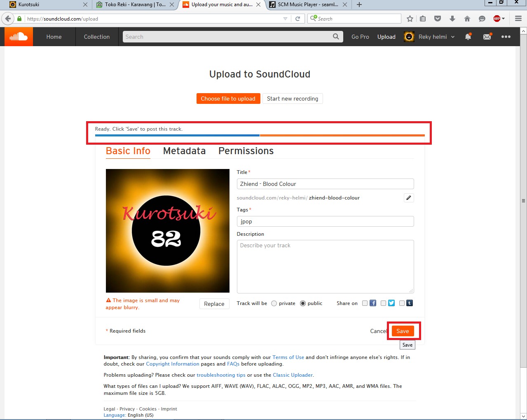527x420 pixels.
Task: Click the Language link in footer
Action: coord(115,415)
